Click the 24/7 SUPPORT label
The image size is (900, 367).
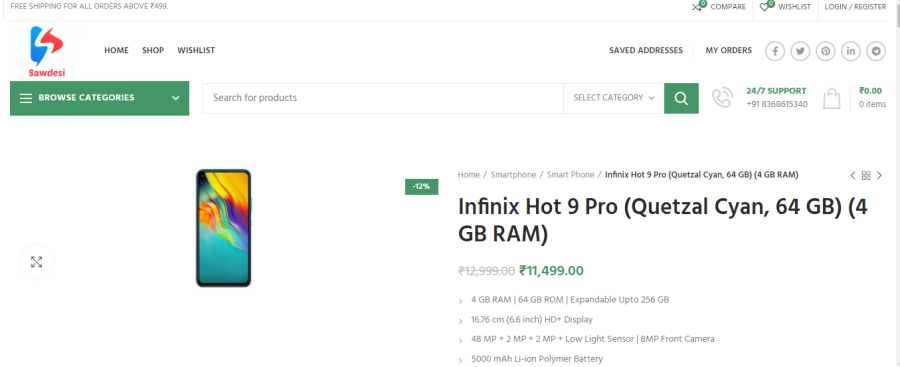point(776,91)
